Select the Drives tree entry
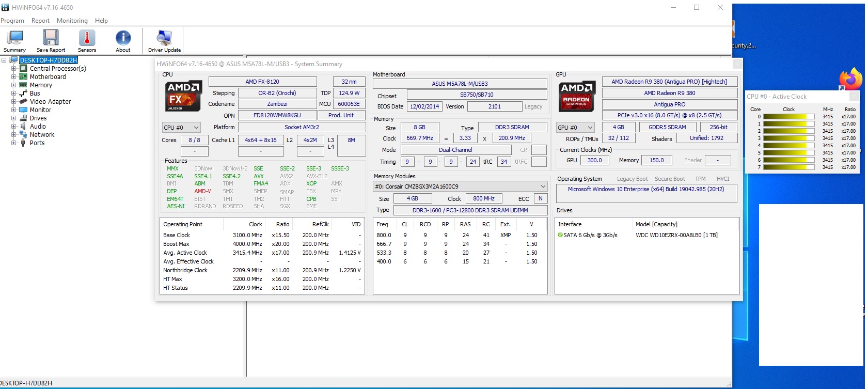This screenshot has width=868, height=389. [38, 118]
